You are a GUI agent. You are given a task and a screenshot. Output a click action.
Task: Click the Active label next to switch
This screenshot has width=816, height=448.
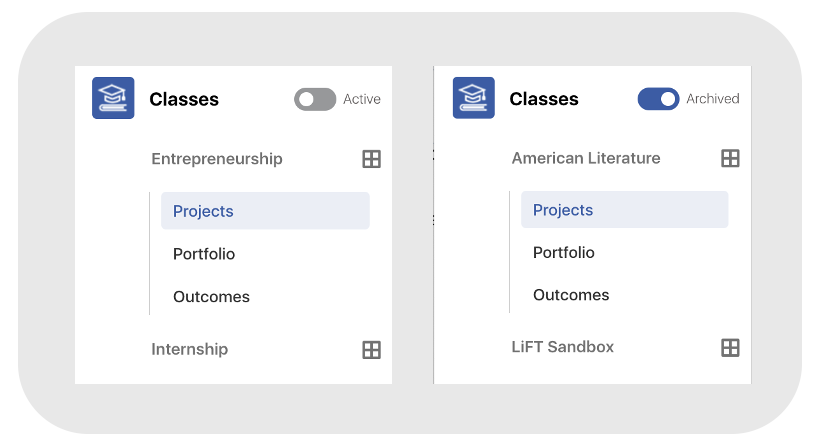tap(362, 99)
